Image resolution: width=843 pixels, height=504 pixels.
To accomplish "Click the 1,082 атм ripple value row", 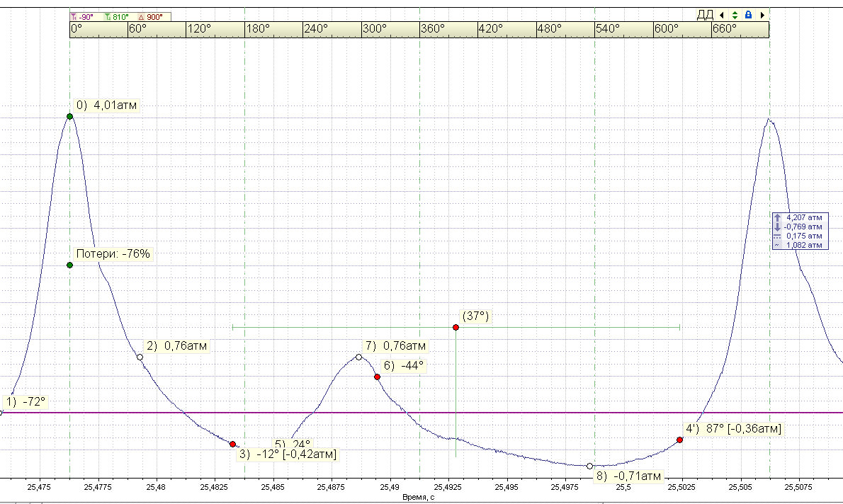I will 800,245.
